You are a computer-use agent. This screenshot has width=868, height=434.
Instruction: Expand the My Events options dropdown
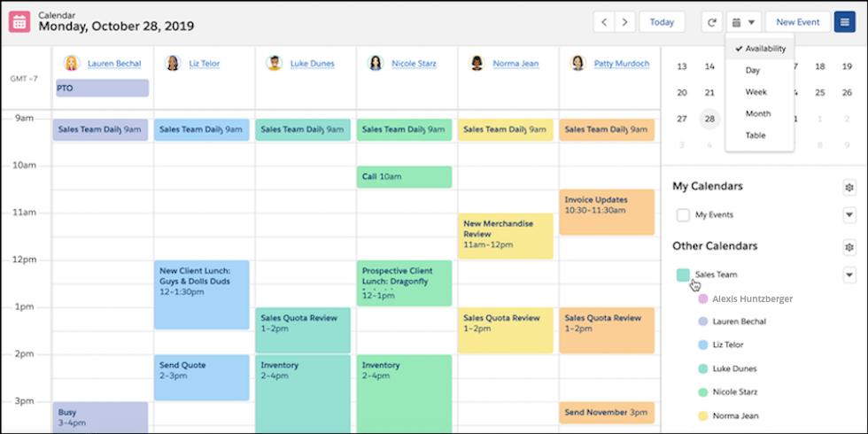[x=849, y=214]
